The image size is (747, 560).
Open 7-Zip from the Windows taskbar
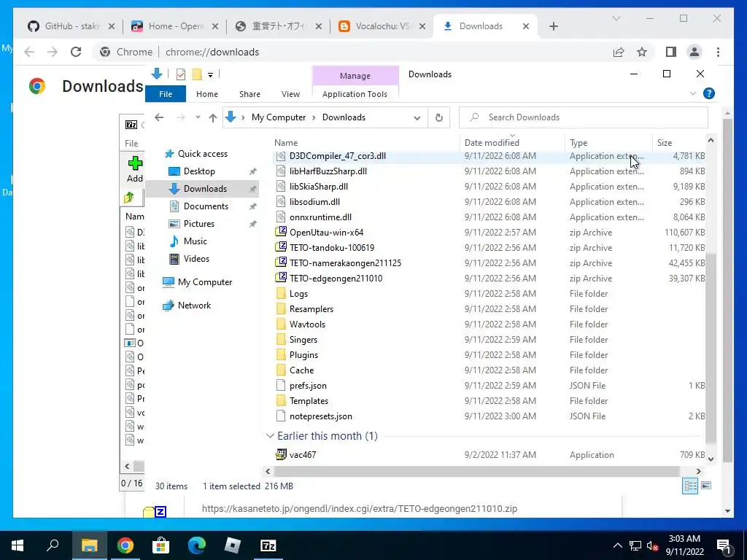(x=268, y=545)
